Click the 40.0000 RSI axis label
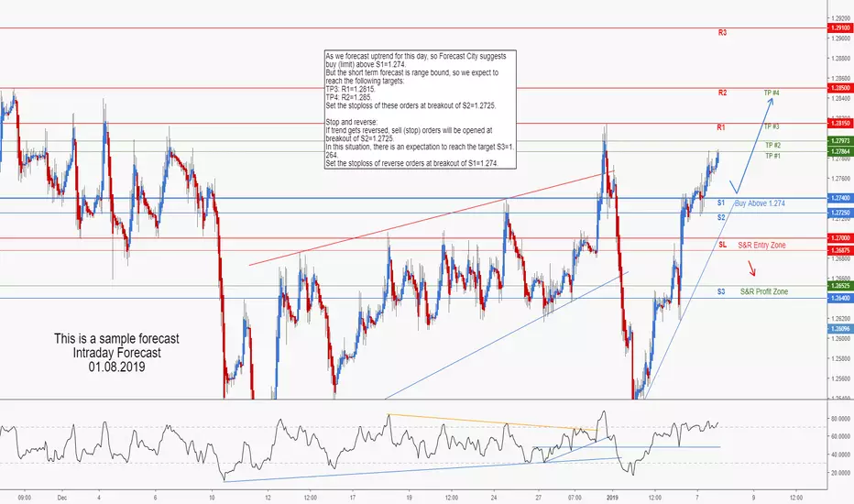Viewport: 854px width, 504px height. (x=841, y=455)
